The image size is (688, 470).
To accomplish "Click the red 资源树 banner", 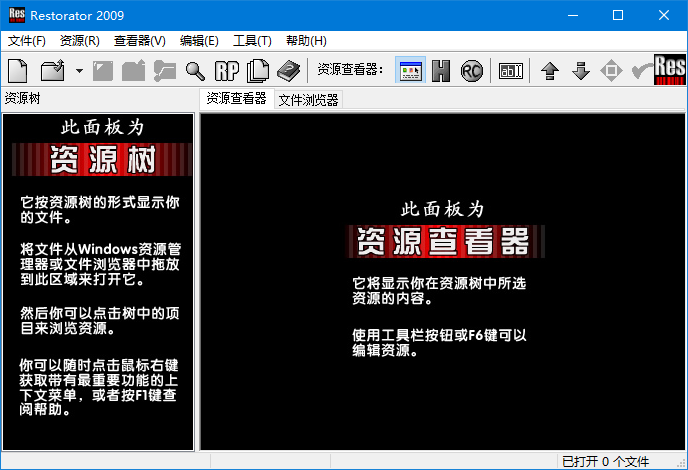I will [102, 159].
